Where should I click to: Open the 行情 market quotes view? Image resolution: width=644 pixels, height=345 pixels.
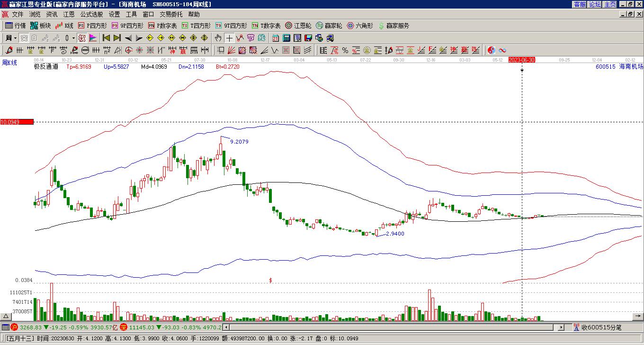coord(15,26)
